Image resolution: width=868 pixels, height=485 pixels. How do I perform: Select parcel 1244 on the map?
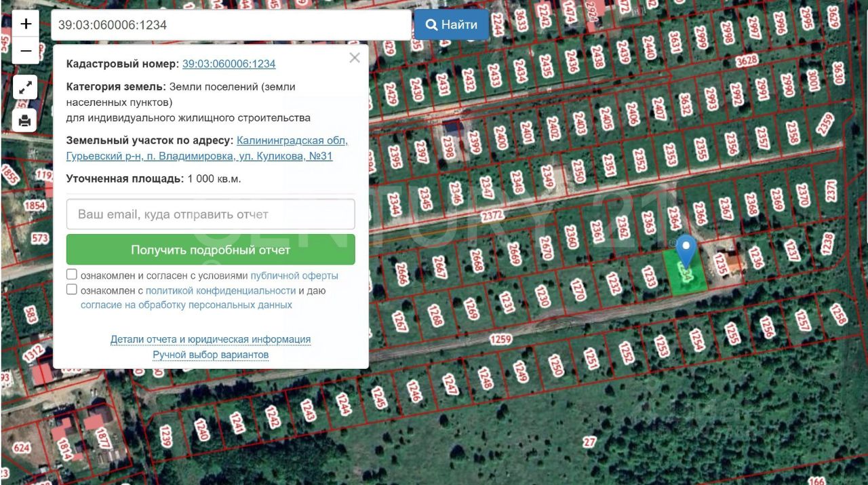click(x=343, y=405)
